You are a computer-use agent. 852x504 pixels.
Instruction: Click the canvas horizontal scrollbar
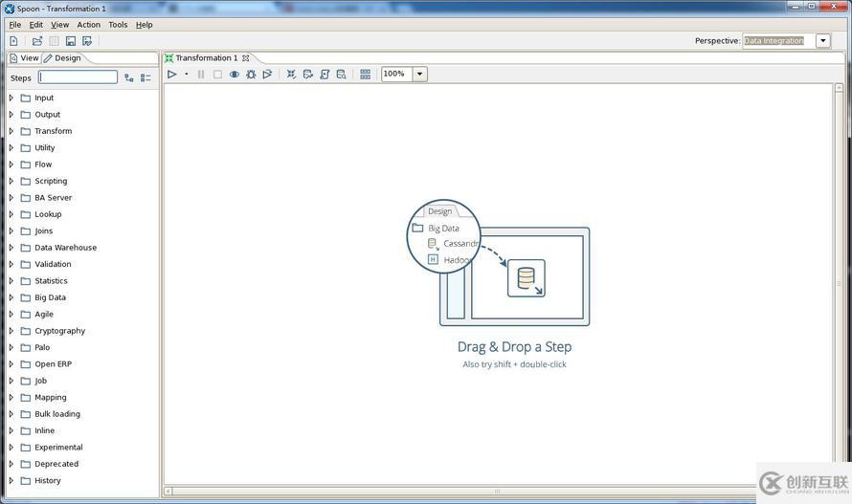click(497, 491)
